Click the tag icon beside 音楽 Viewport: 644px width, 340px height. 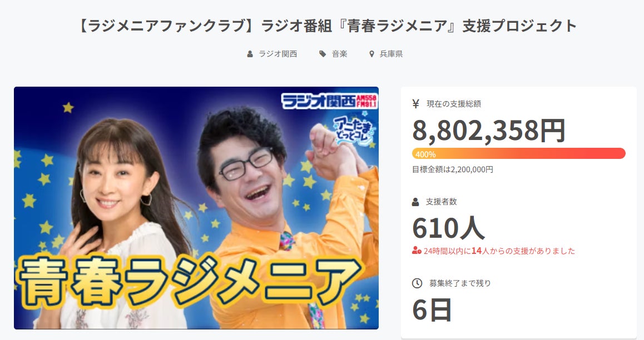coord(323,54)
